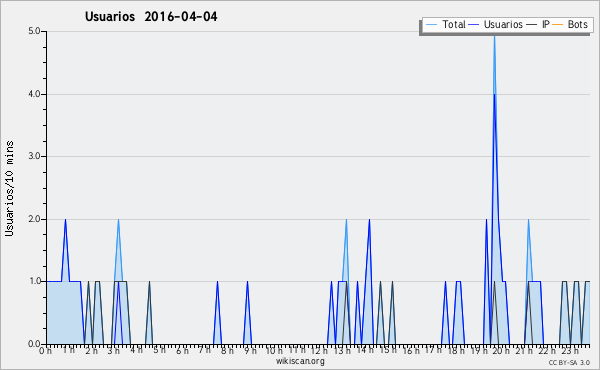Click the CC BY-SA 3.0 license text

[x=569, y=362]
